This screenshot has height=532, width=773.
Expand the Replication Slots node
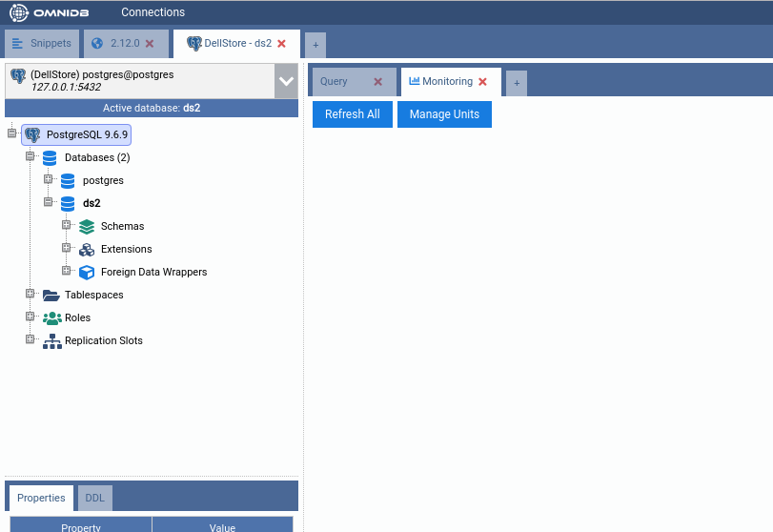click(x=31, y=339)
